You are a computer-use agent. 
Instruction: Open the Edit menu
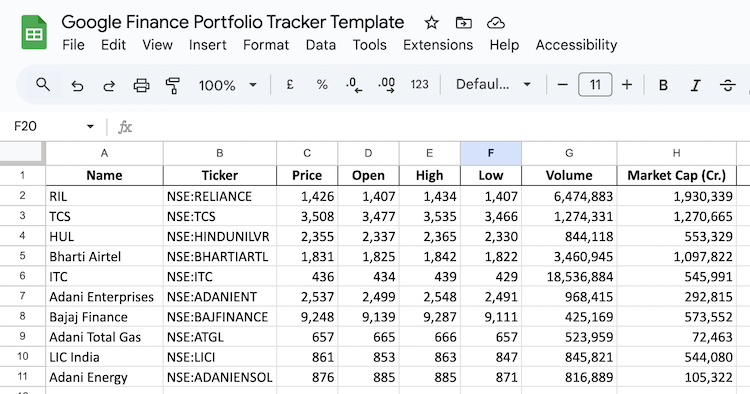coord(113,45)
